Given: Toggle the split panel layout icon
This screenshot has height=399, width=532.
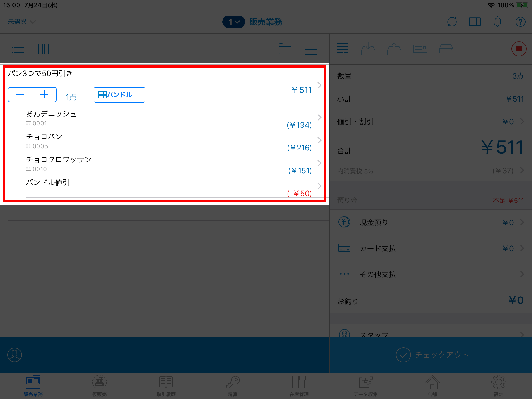Looking at the screenshot, I should [475, 22].
